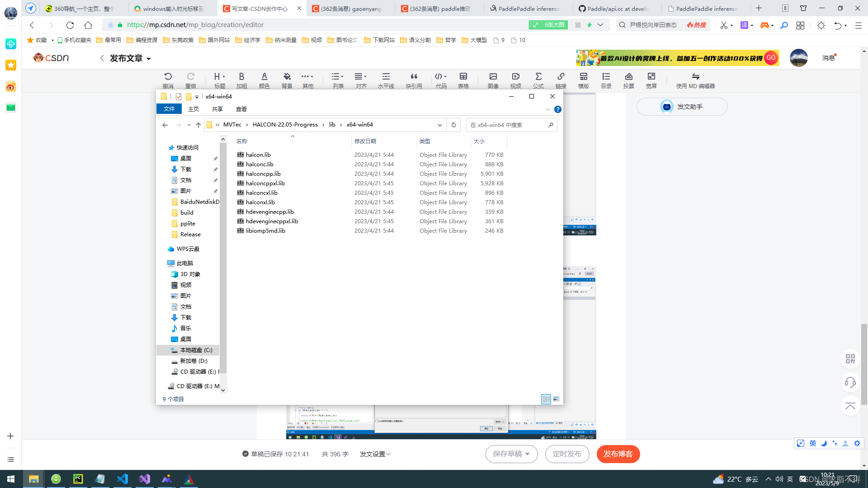Image resolution: width=868 pixels, height=488 pixels.
Task: Insert a video with the 视频 icon
Action: coord(515,80)
